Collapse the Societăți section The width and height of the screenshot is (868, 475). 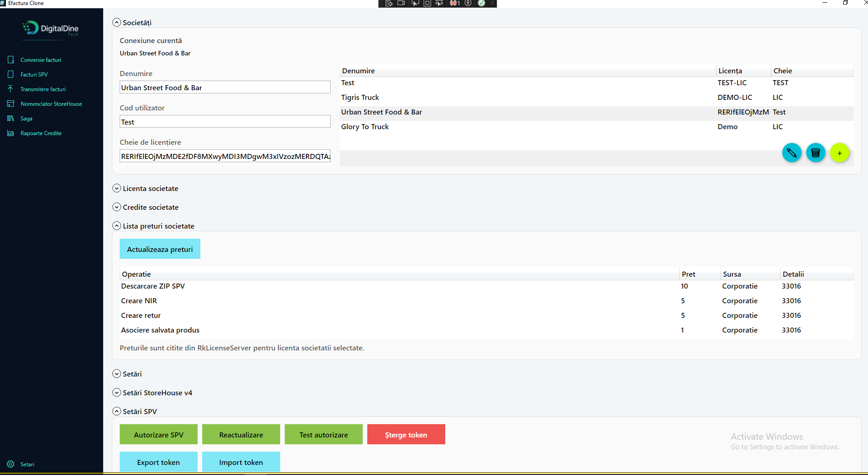pos(117,22)
